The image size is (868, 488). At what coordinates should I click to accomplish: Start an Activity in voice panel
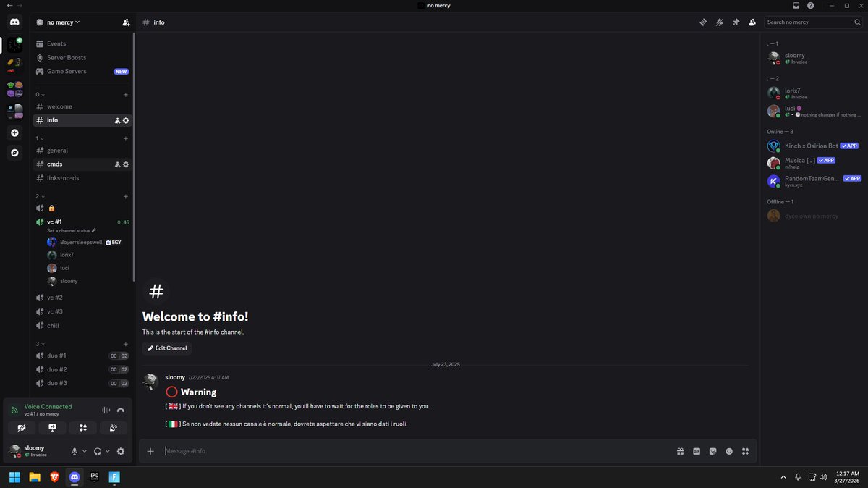tap(83, 428)
